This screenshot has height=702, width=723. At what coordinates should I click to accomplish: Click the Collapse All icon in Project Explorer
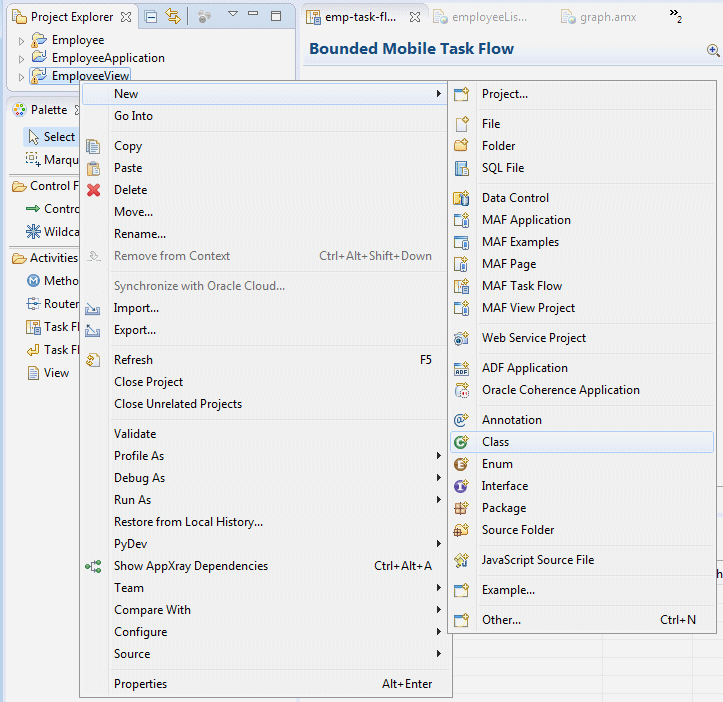pyautogui.click(x=150, y=17)
